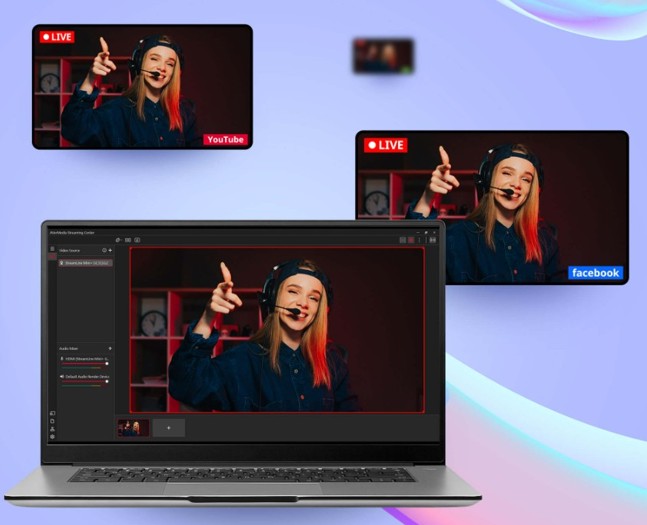647x525 pixels.
Task: Add a new scene with plus tile
Action: [169, 427]
